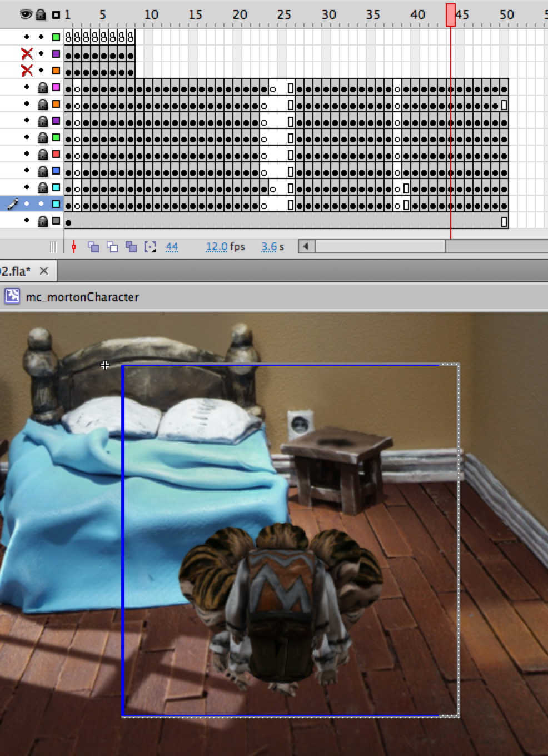Unlock the magenta layer padlock
Viewport: 548px width, 756px height.
42,88
